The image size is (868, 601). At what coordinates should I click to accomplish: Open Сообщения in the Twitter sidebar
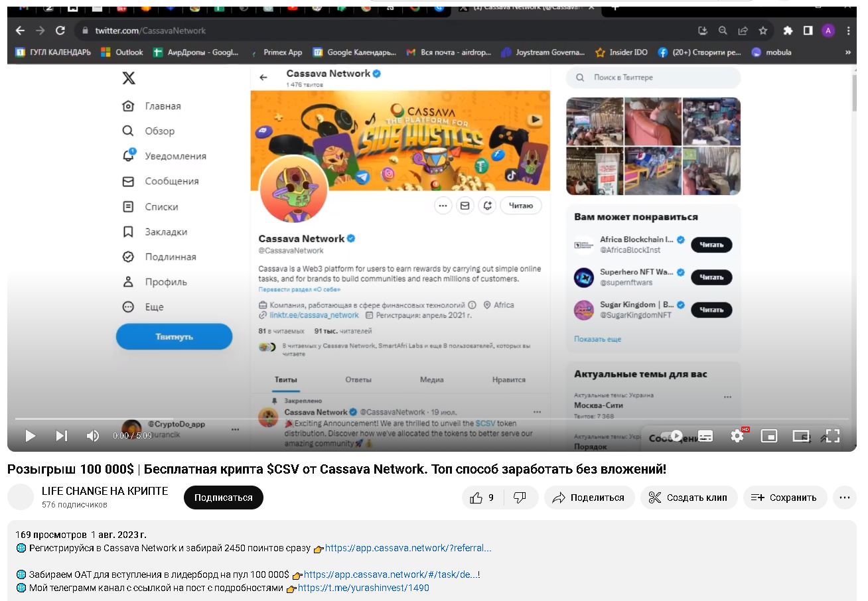tap(161, 181)
